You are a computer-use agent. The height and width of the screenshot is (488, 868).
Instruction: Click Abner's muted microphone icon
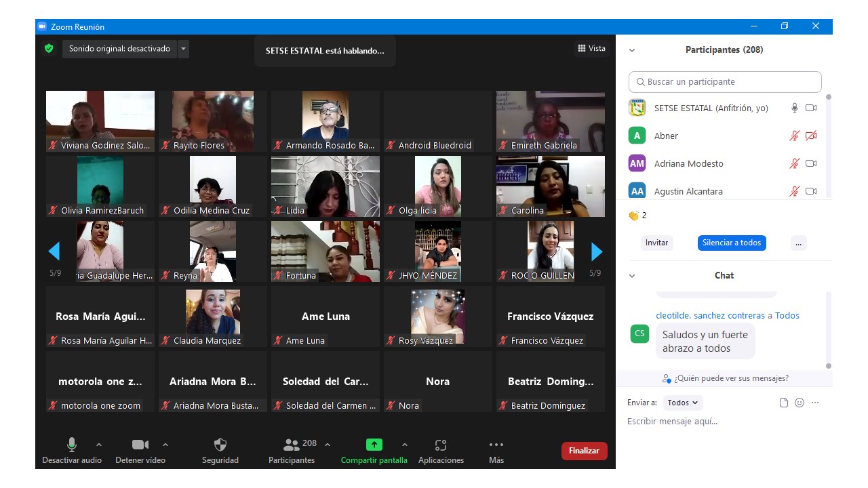795,136
